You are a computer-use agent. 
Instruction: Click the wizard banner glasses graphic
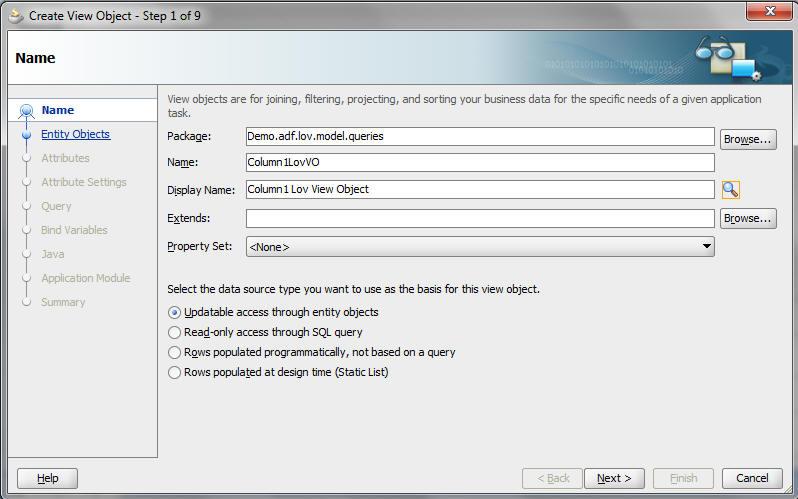728,58
